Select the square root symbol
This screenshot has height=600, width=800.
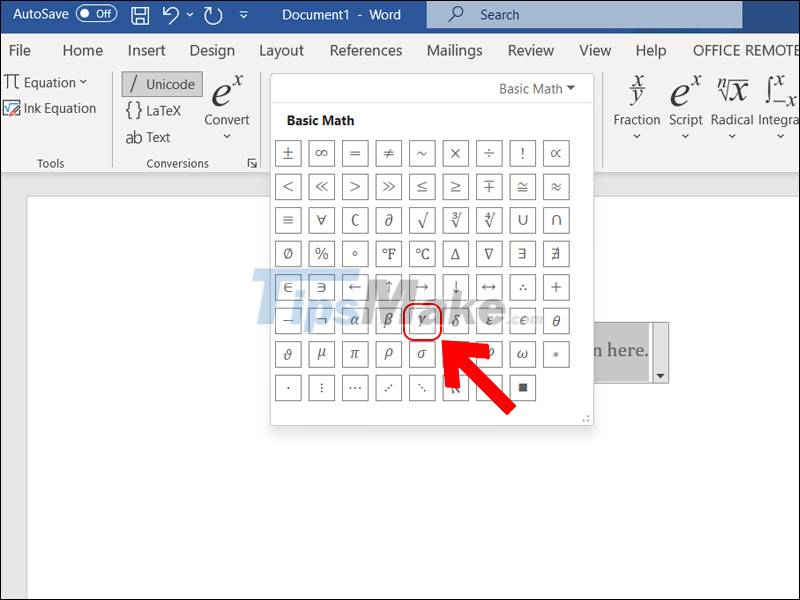[x=422, y=220]
